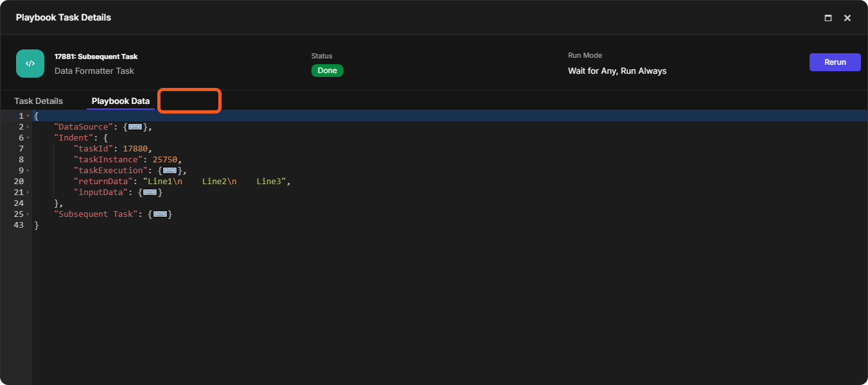This screenshot has width=868, height=385.
Task: Collapse the root object at line 1
Action: click(28, 116)
